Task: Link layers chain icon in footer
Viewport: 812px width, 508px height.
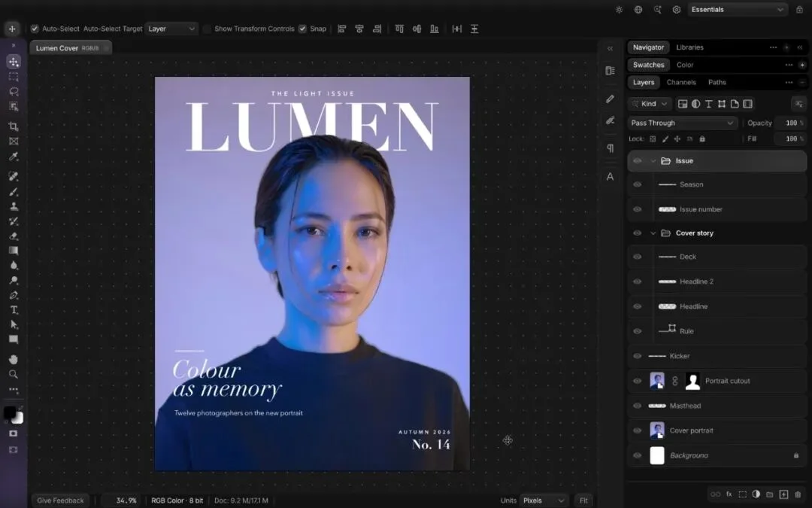Action: [x=715, y=494]
